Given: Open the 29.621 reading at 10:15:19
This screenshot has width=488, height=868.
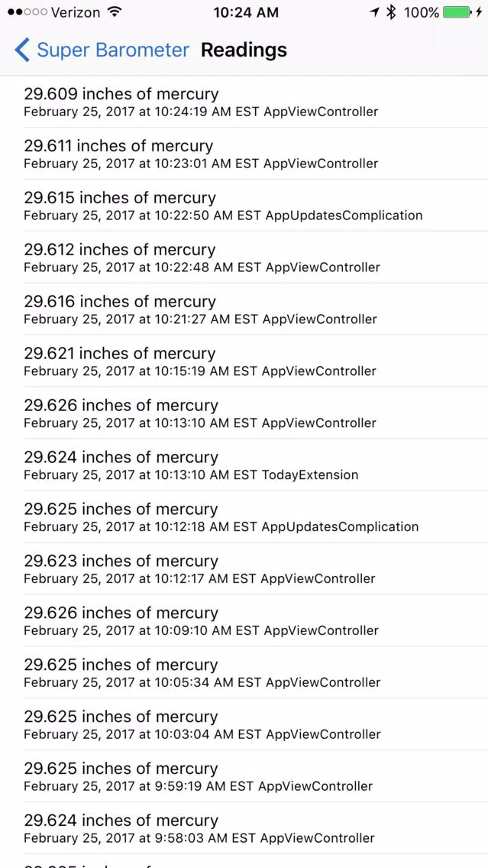Looking at the screenshot, I should 244,361.
